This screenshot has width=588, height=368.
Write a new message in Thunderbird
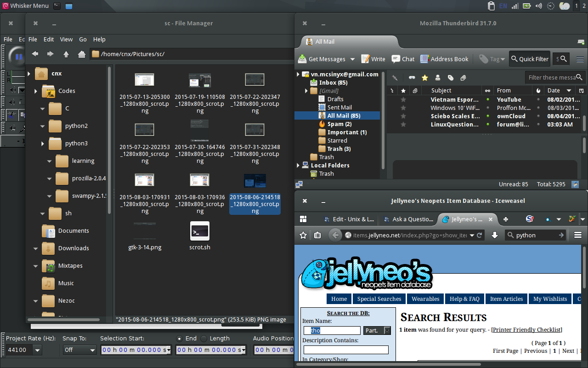tap(373, 59)
